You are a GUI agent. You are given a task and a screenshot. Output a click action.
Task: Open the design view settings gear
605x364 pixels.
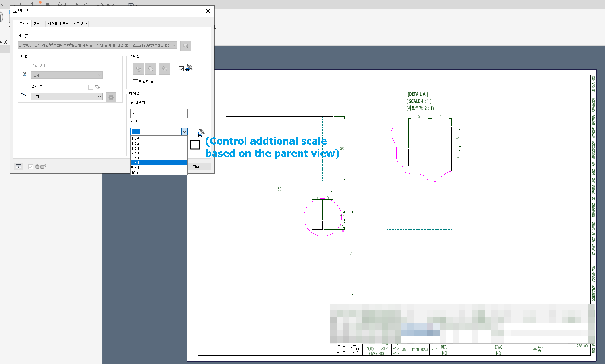coord(111,97)
